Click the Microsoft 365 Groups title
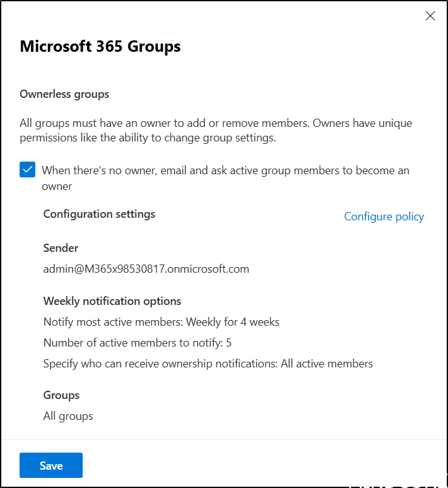 [100, 47]
